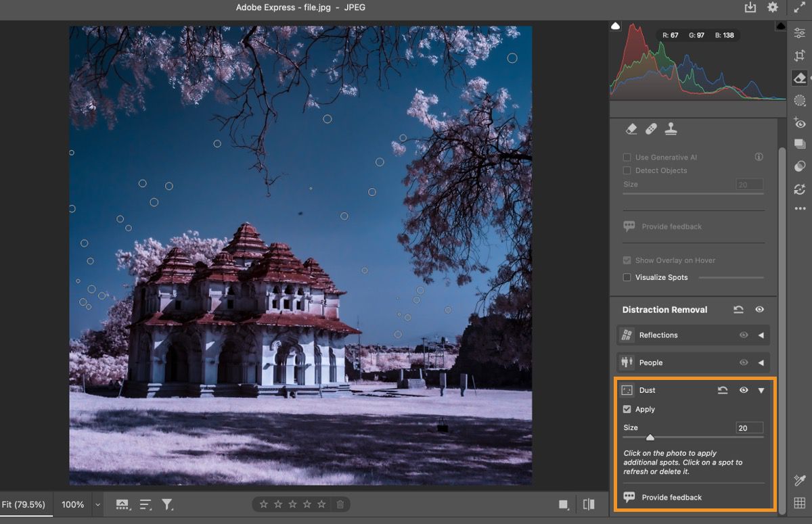Check the Detect Objects option
Screen dimensions: 812x524
(627, 170)
